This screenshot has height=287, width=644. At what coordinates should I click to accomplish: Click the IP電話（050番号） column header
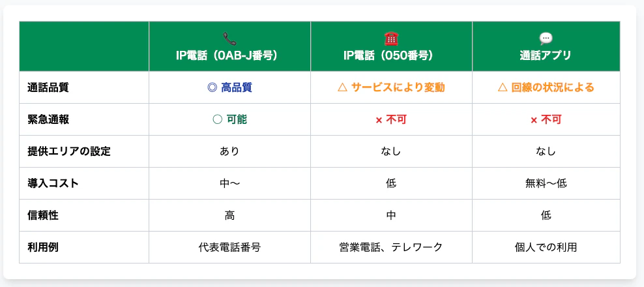coord(391,55)
